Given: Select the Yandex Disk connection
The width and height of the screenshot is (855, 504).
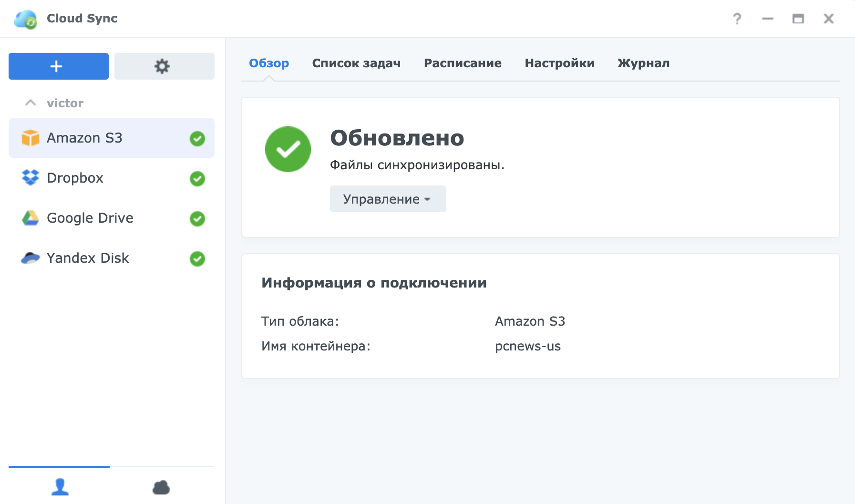Looking at the screenshot, I should [x=88, y=258].
